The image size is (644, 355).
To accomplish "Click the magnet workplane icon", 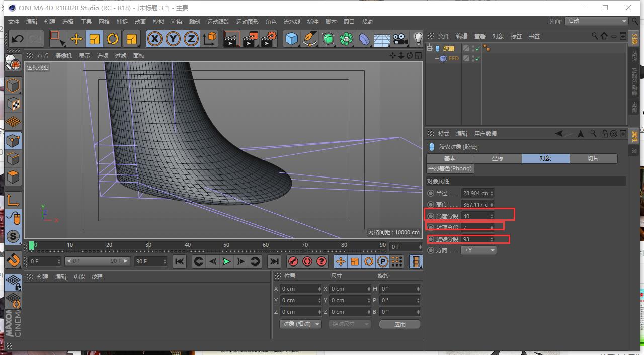I will tap(13, 259).
